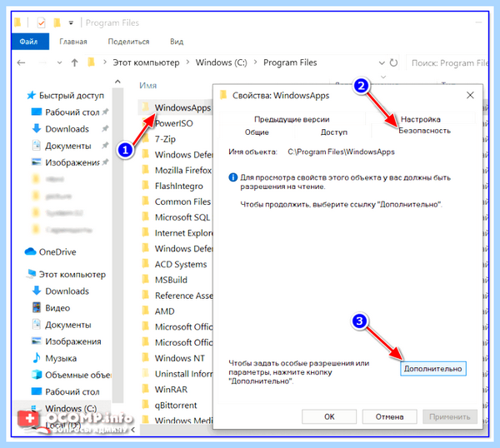Select the MSBuild folder
Image resolution: width=500 pixels, height=448 pixels.
coord(164,280)
